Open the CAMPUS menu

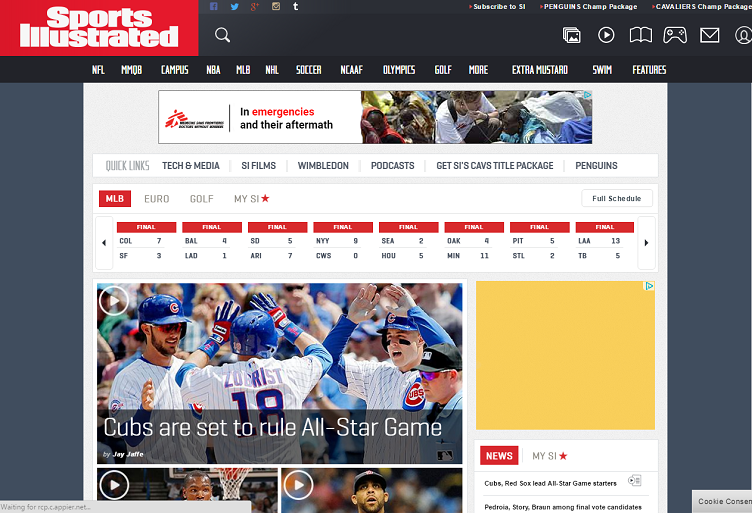click(x=175, y=70)
